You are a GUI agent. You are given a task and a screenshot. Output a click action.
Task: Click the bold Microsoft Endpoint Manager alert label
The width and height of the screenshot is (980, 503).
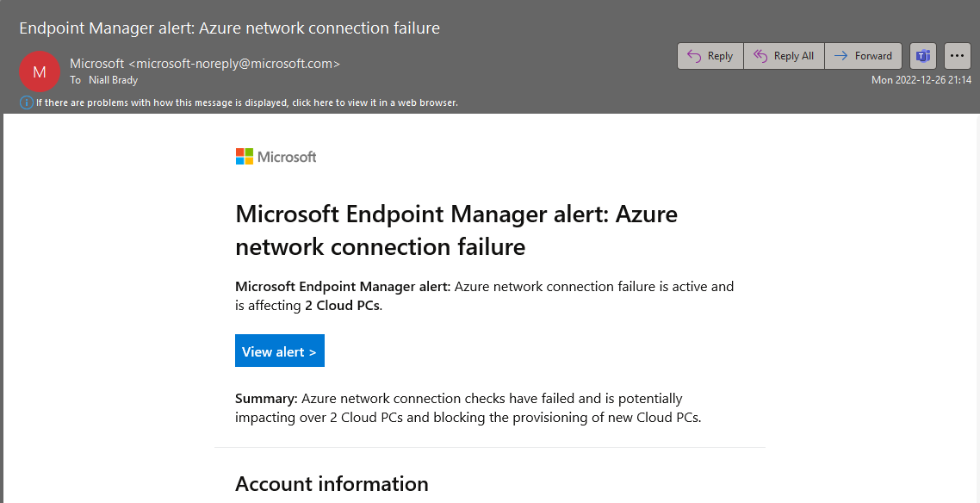[x=343, y=287]
